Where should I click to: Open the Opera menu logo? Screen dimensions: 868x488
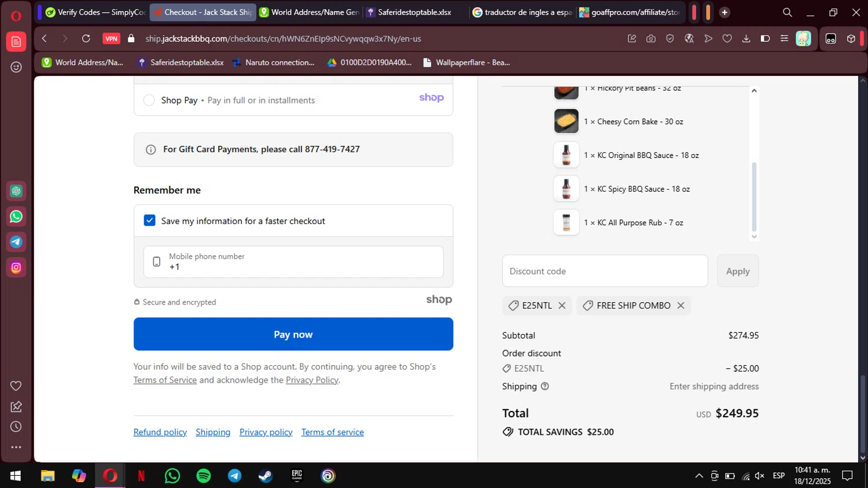click(x=16, y=16)
